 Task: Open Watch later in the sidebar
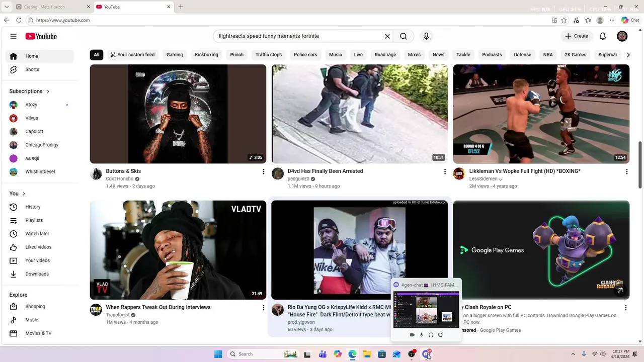coord(38,234)
